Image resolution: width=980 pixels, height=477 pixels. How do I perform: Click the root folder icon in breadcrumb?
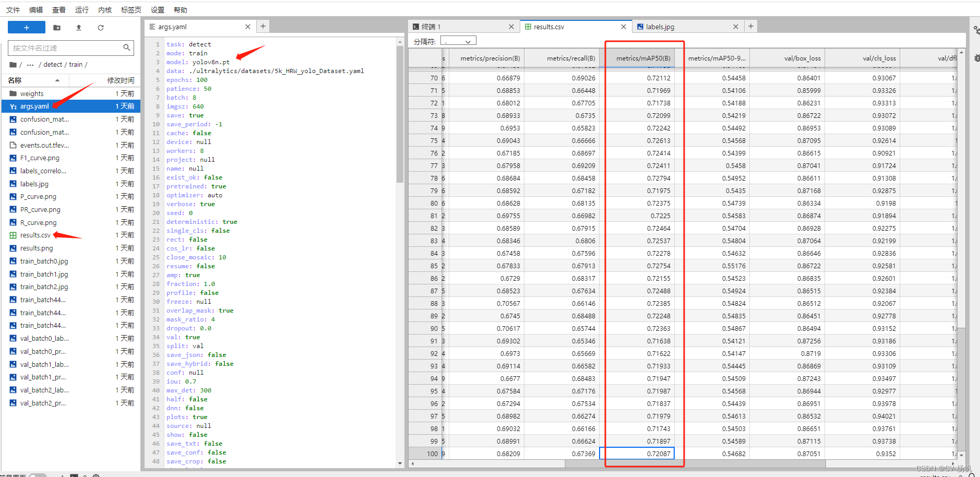point(13,65)
